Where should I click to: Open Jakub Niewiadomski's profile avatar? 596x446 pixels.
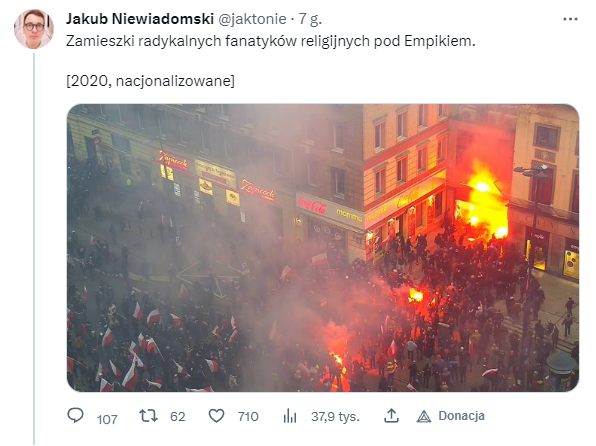tap(34, 29)
